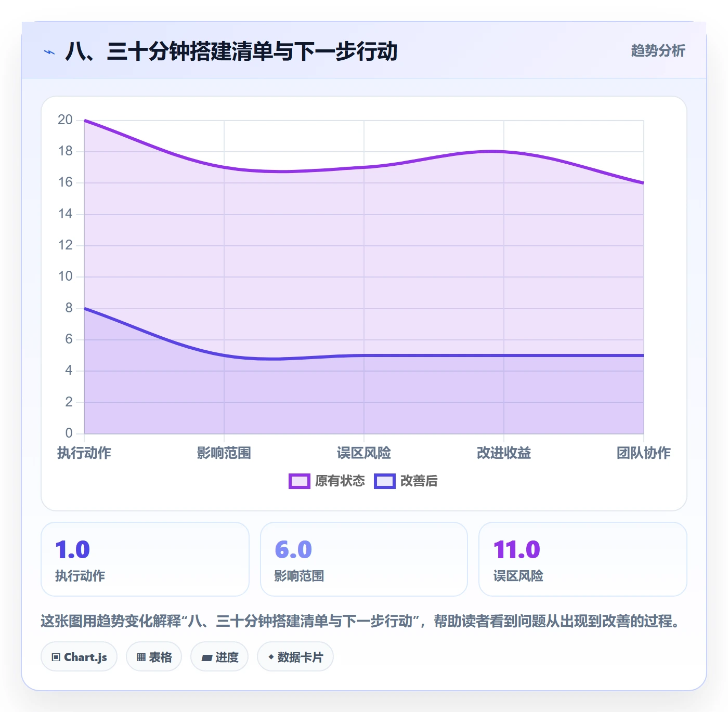Click the y-axis value 10
This screenshot has height=712, width=728.
(65, 276)
